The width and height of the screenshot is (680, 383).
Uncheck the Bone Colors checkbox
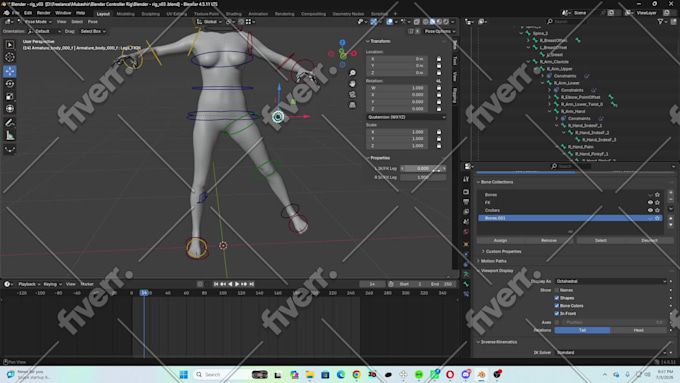tap(557, 306)
